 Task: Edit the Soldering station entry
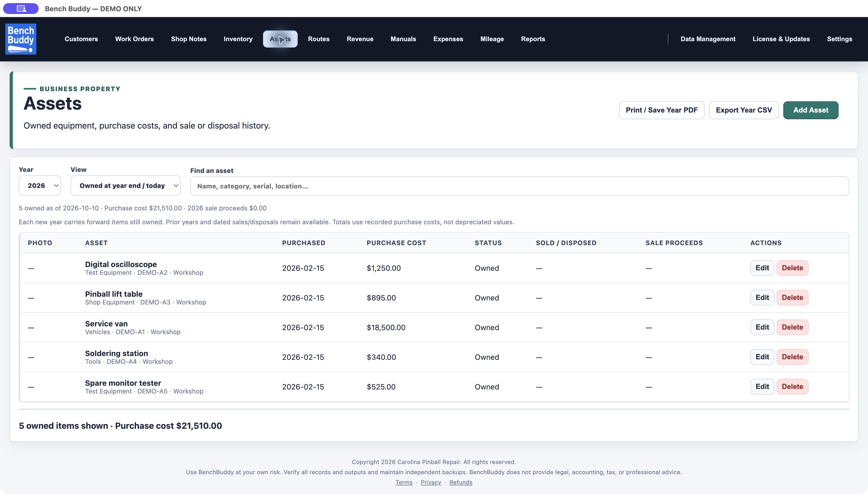(x=762, y=357)
